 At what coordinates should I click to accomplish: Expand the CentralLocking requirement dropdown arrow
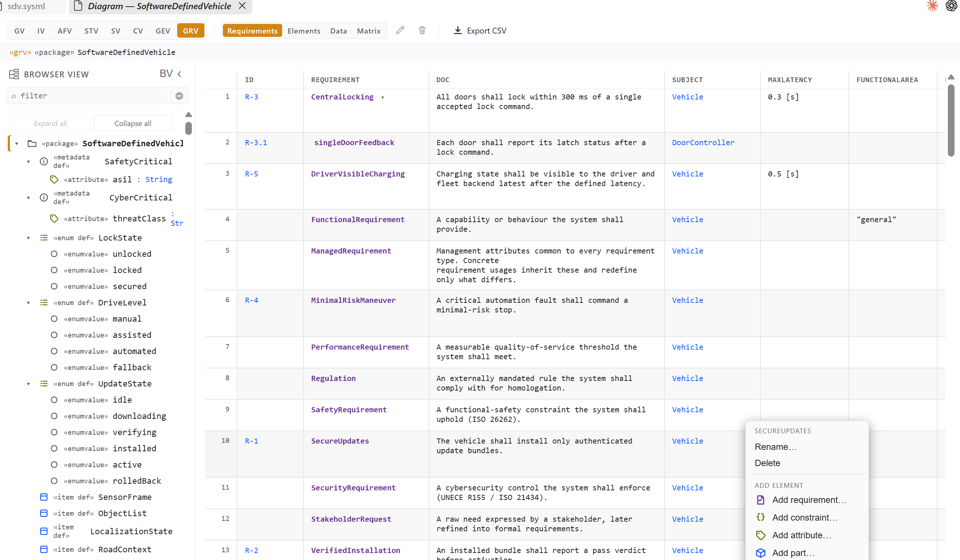click(x=382, y=98)
